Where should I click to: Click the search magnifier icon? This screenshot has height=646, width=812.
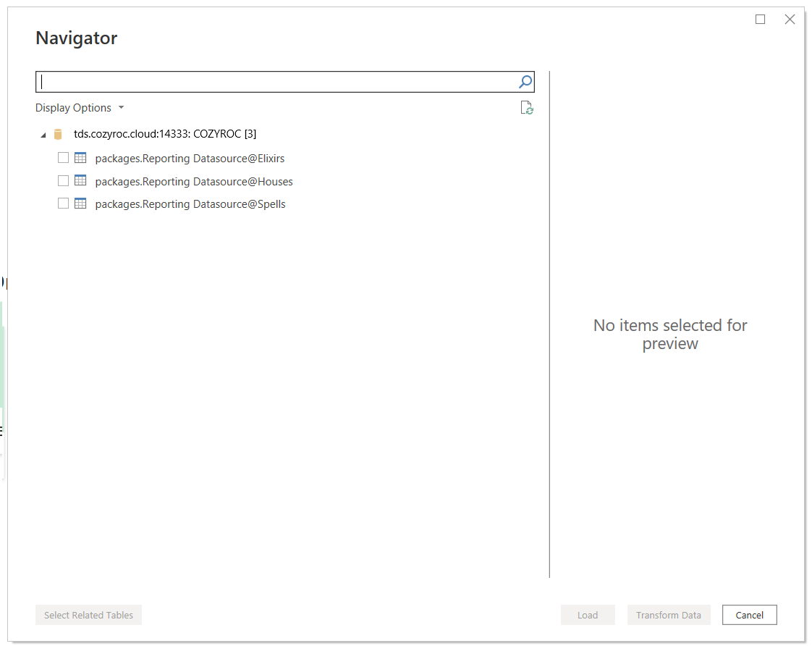525,82
